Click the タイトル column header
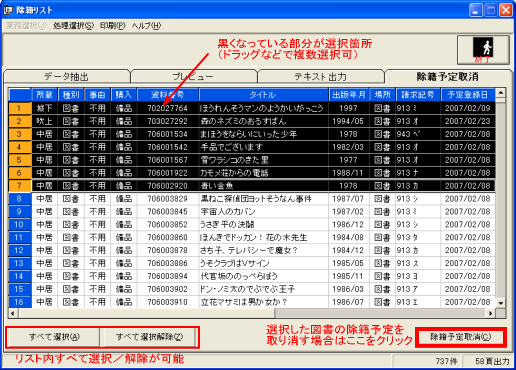The width and height of the screenshot is (516, 370). [263, 95]
